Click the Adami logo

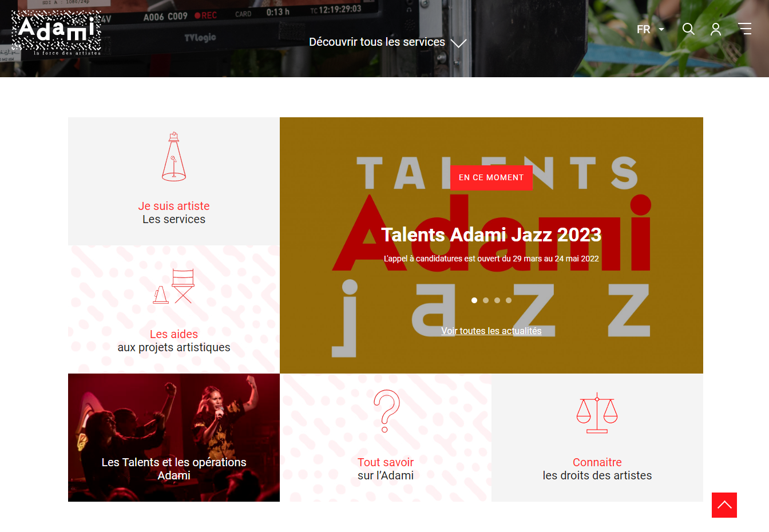56,33
